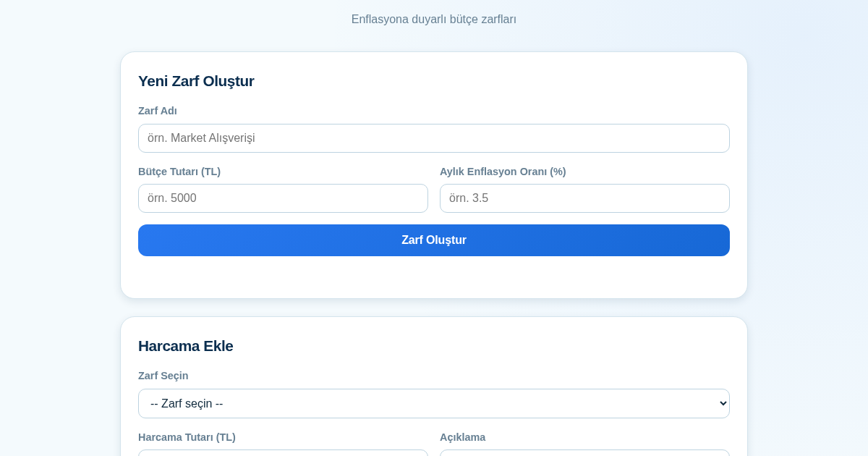This screenshot has width=868, height=456.
Task: Click the Zarf Seçin label
Action: pyautogui.click(x=163, y=376)
